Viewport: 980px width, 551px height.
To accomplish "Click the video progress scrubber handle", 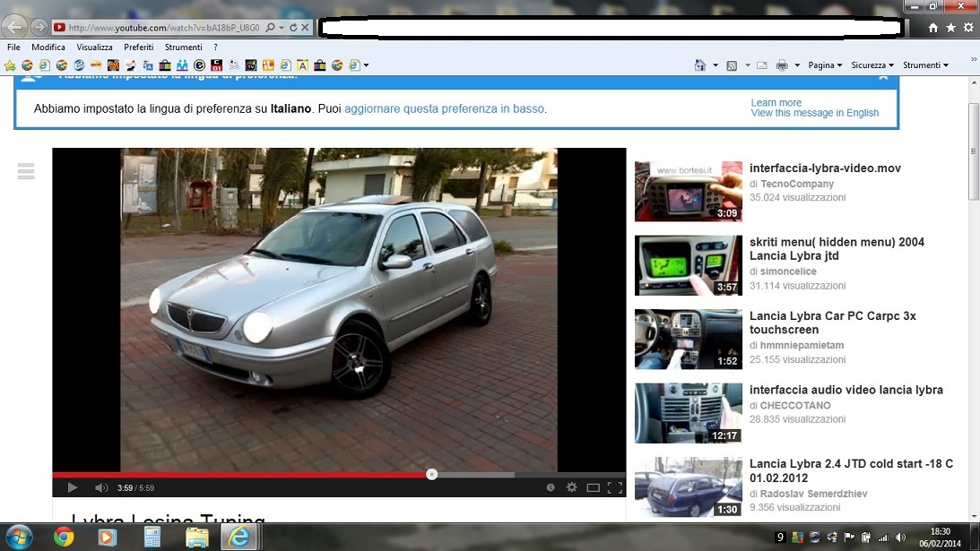I will pos(431,475).
